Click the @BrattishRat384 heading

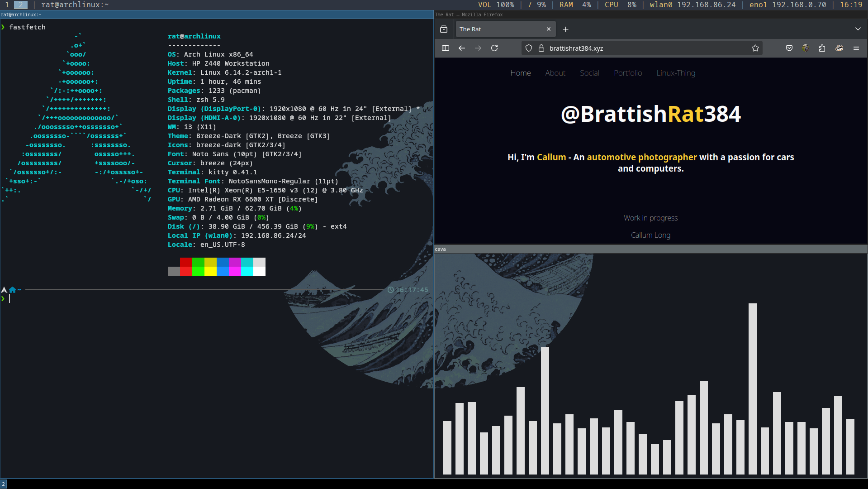(x=651, y=114)
